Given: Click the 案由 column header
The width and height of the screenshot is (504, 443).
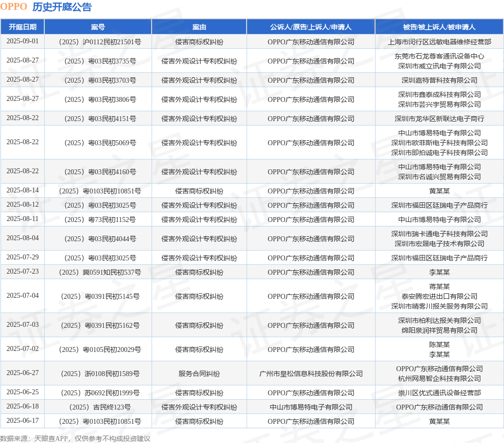Looking at the screenshot, I should pos(199,27).
